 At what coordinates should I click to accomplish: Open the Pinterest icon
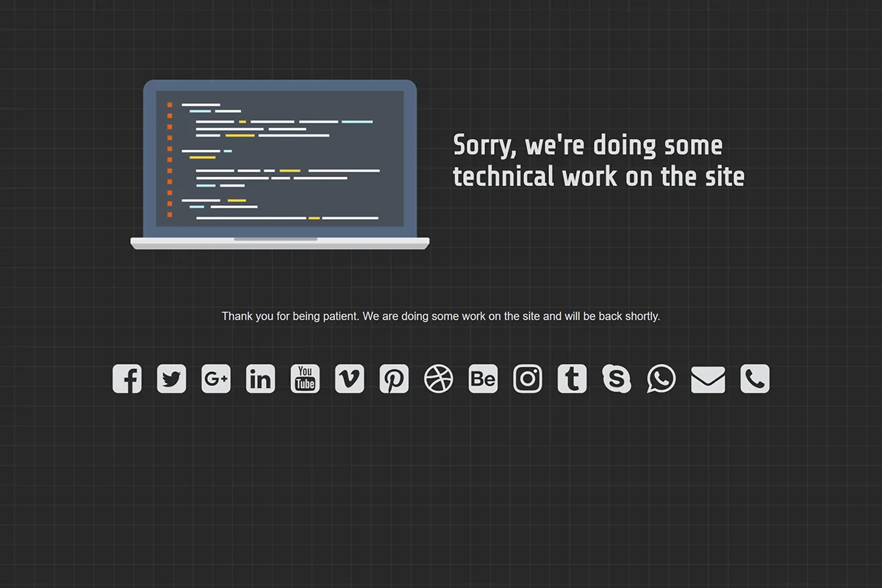click(x=394, y=379)
